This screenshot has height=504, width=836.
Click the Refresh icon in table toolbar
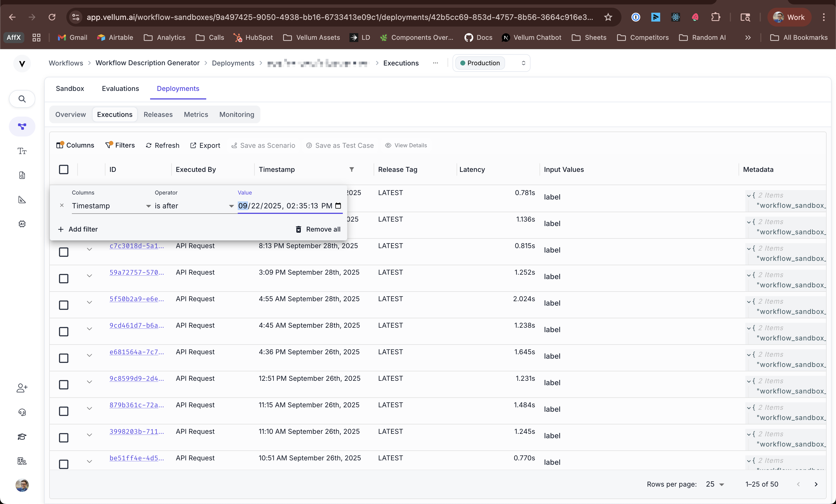coord(149,145)
